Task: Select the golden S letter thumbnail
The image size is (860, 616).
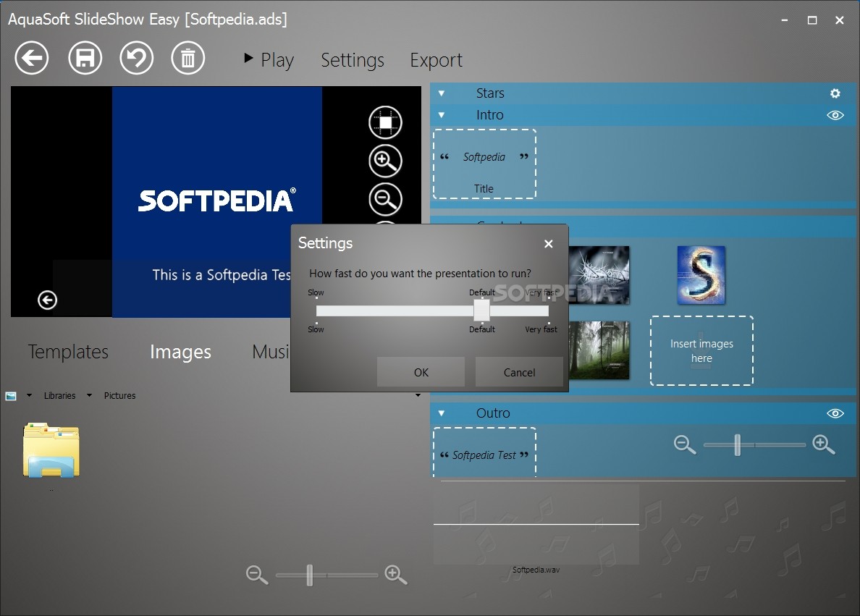Action: [701, 275]
